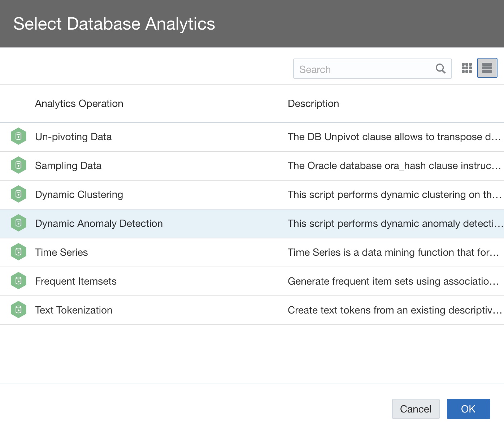Select the Text Tokenization operation row
504x432 pixels.
click(144, 310)
